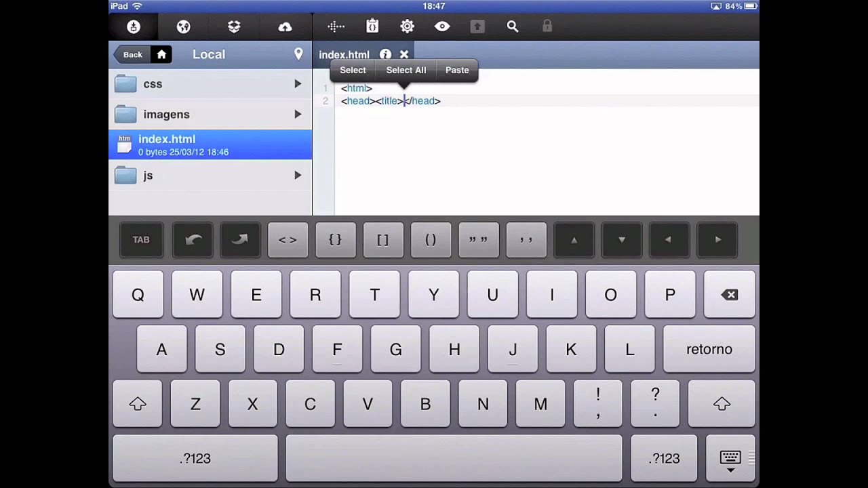Tap the backspace delete key
Viewport: 868px width, 488px height.
click(x=730, y=294)
